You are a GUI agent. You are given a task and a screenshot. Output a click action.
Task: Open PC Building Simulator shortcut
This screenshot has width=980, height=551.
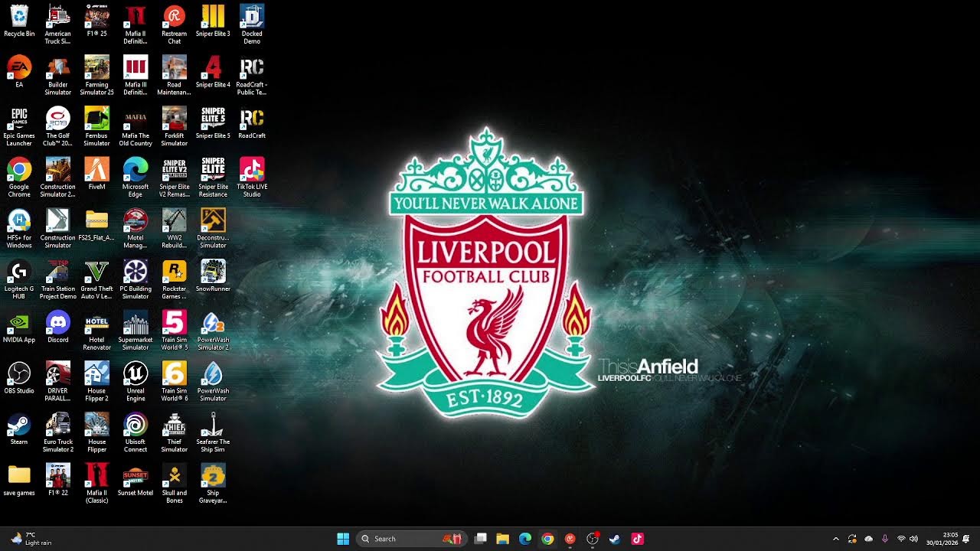tap(136, 279)
